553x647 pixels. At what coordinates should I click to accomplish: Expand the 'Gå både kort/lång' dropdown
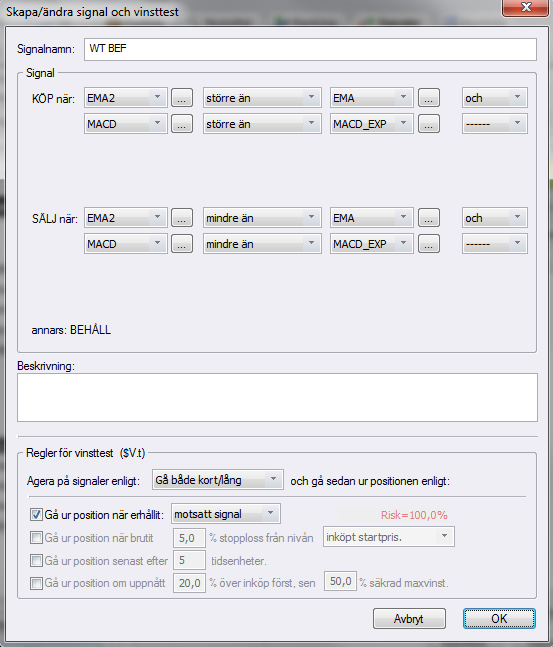point(217,480)
